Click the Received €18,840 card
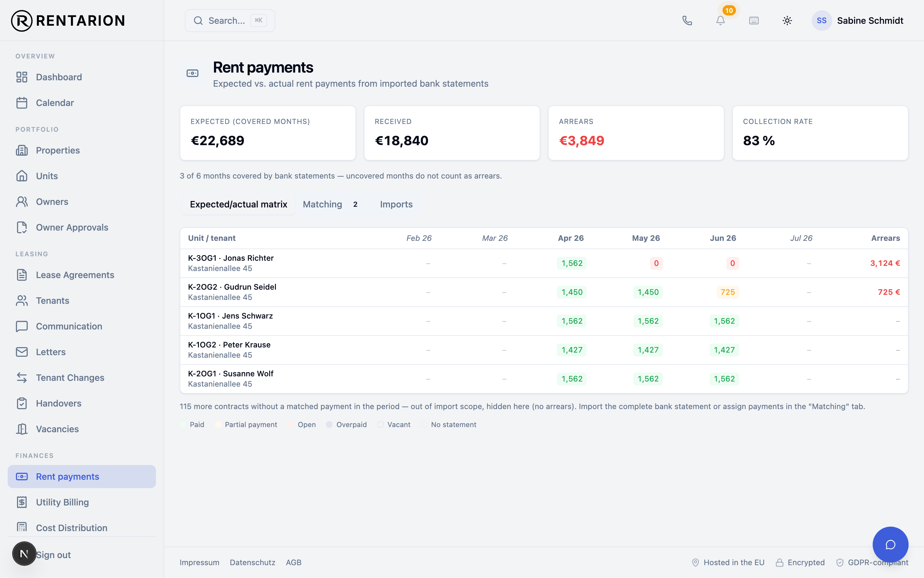The image size is (924, 578). 452,133
